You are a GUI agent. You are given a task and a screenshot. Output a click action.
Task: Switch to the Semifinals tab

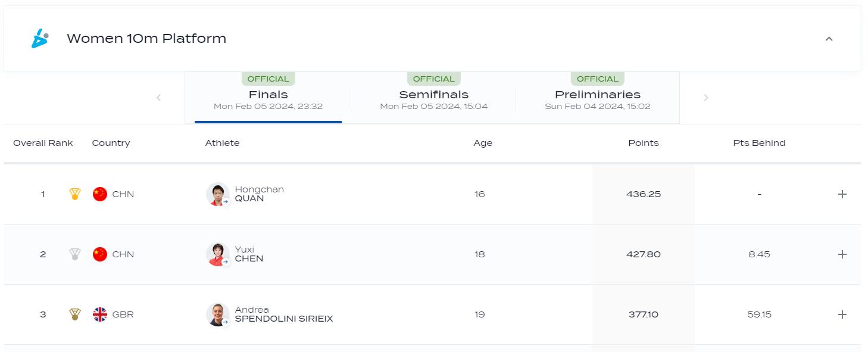[x=433, y=98]
